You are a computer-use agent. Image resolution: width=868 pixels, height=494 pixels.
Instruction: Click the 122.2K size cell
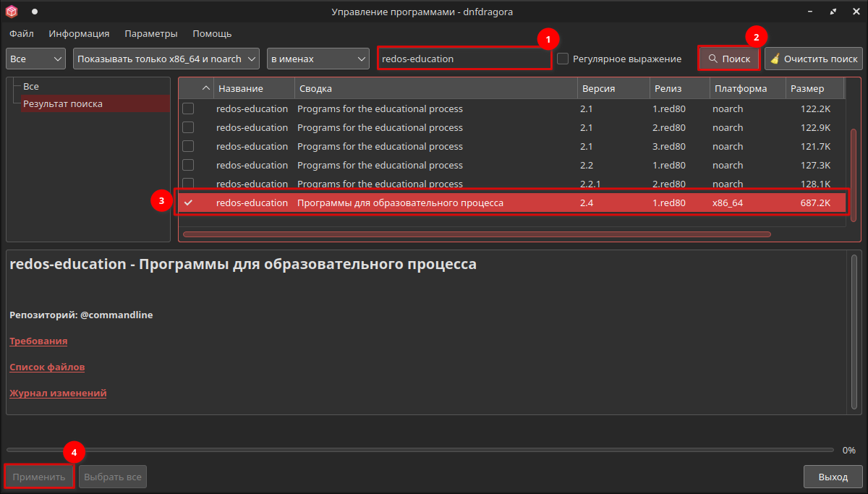pyautogui.click(x=816, y=108)
